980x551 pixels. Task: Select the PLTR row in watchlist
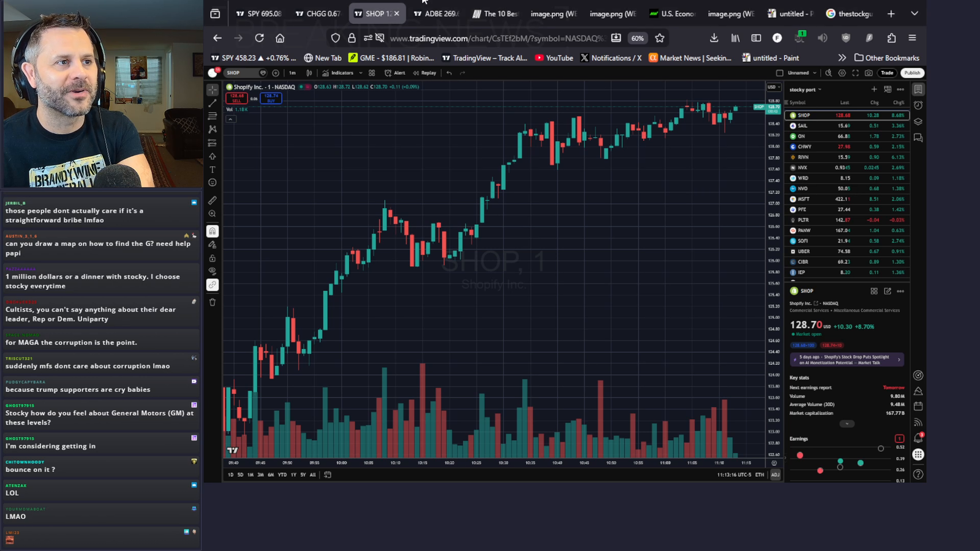pos(846,220)
